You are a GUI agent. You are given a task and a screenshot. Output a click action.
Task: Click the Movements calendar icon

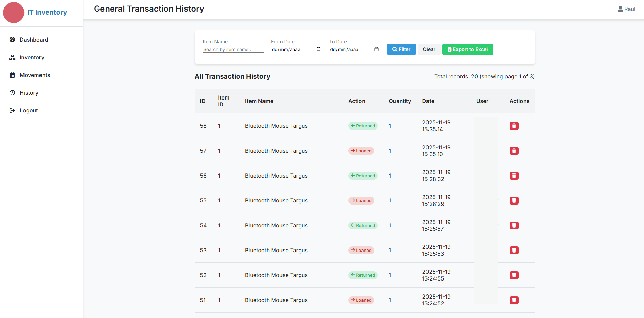(12, 75)
